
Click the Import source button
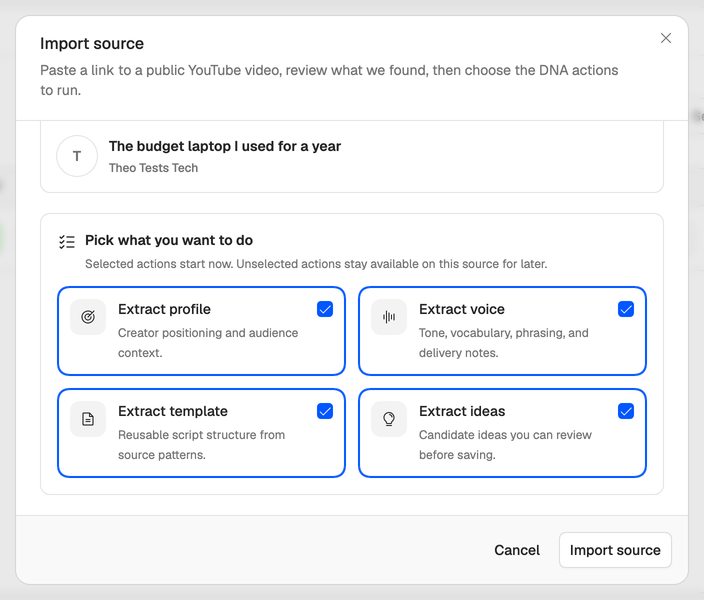point(615,550)
